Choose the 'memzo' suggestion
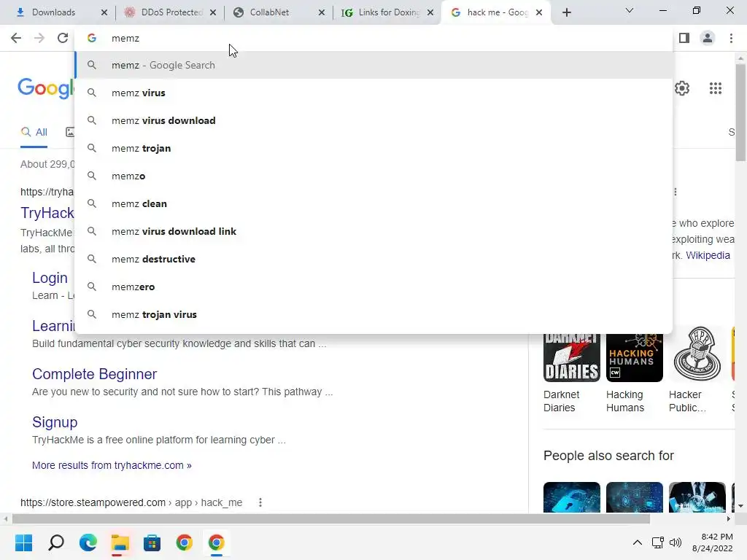The height and width of the screenshot is (560, 747). tap(373, 176)
